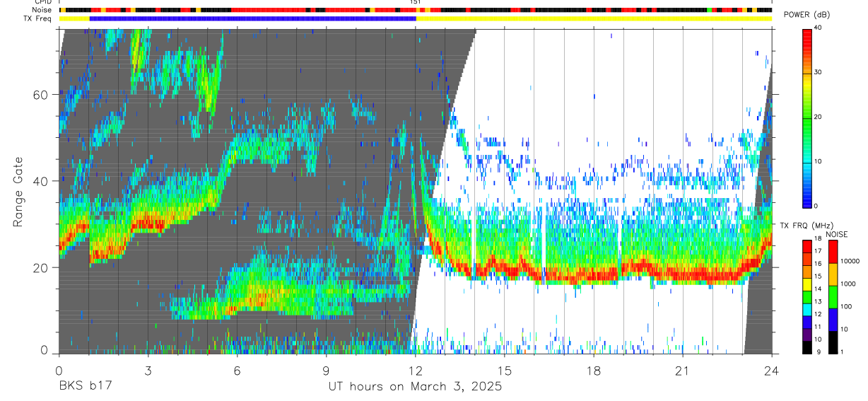Image resolution: width=868 pixels, height=401 pixels.
Task: Click the red-black Noise strip at top
Action: click(x=416, y=10)
